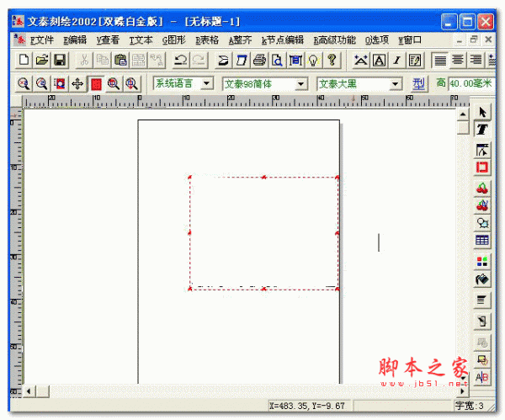
Task: Open the k节点编辑 menu
Action: [283, 40]
